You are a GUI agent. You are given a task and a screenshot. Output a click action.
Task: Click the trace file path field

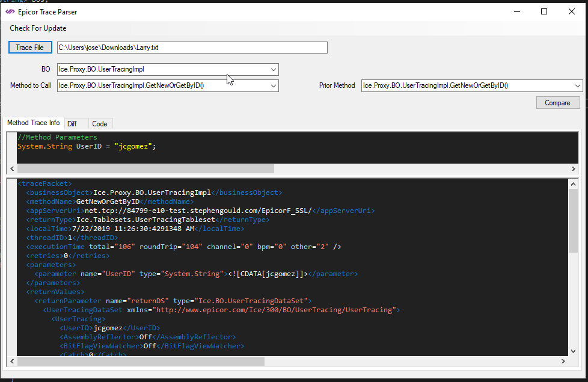[x=192, y=48]
